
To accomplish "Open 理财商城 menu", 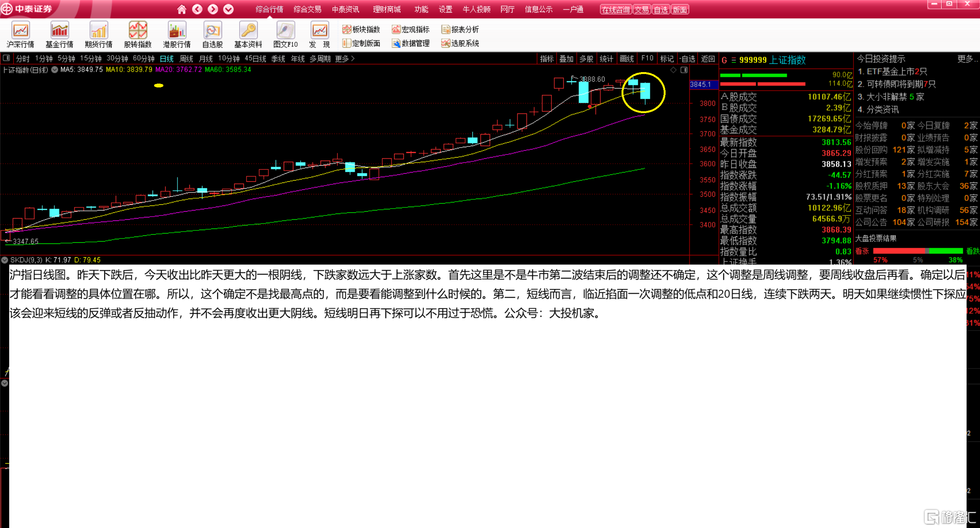I will click(387, 9).
